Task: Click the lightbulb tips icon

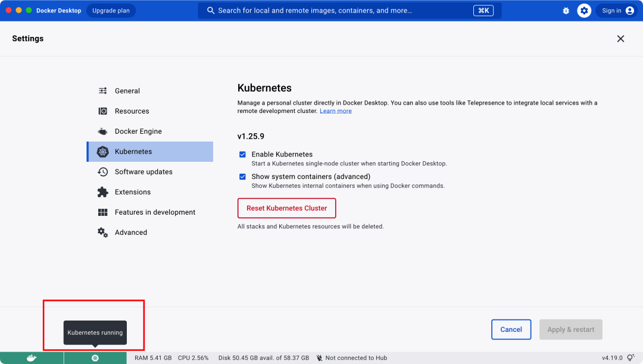Action: tap(630, 358)
